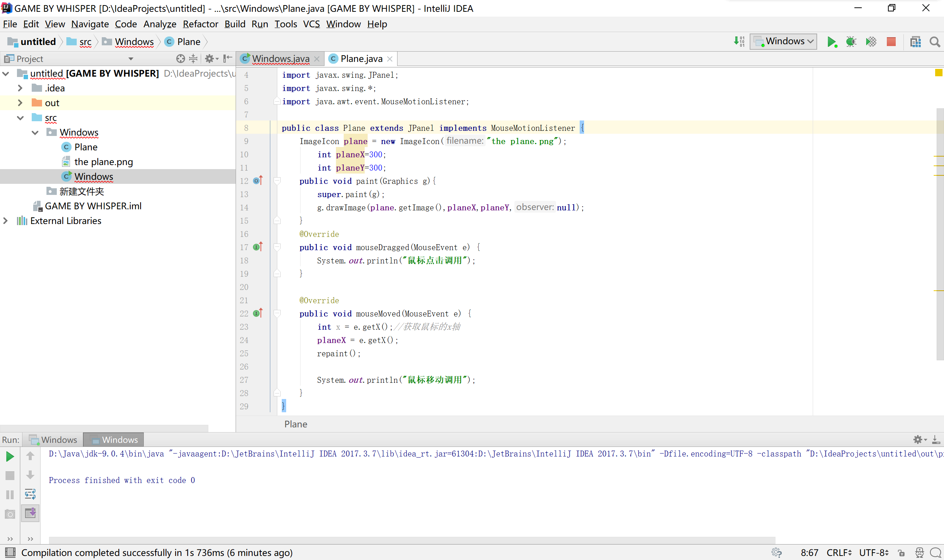Open the Refactor menu
Screen dimensions: 944x560
201,24
